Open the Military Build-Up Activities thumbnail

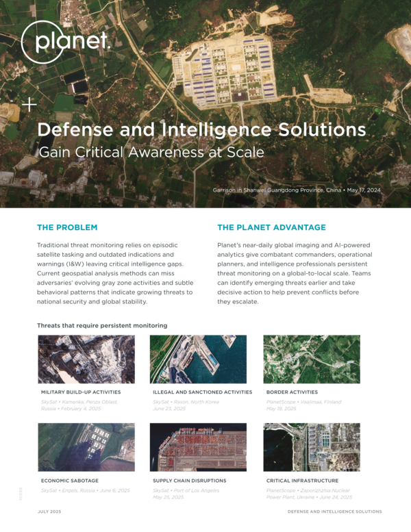[86, 359]
